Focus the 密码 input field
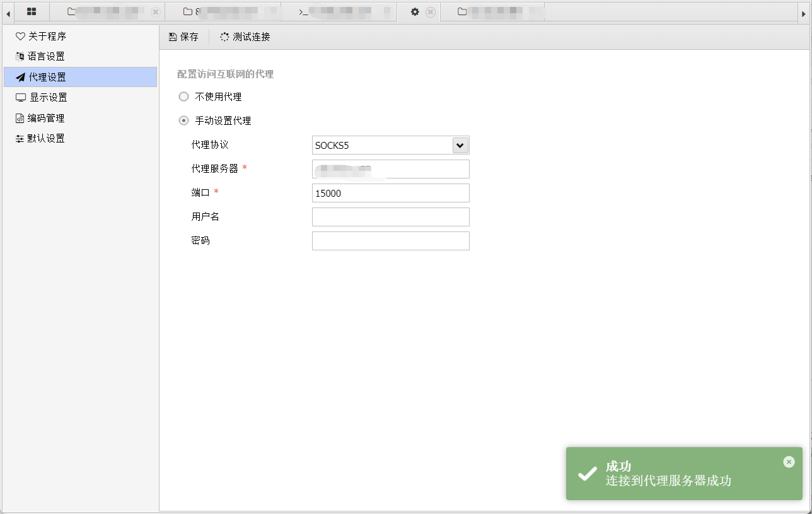 tap(391, 241)
